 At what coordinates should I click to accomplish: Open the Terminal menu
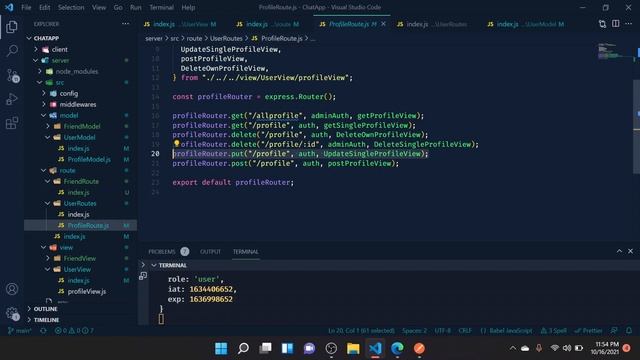point(161,7)
